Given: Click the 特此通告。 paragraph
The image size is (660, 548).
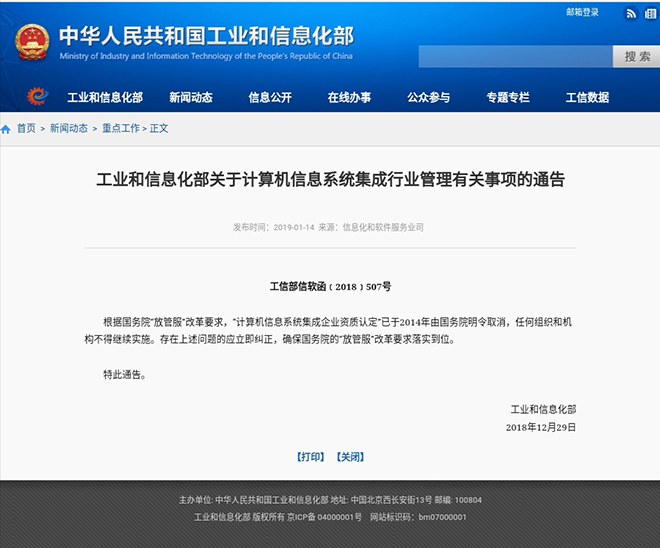Looking at the screenshot, I should coord(125,375).
